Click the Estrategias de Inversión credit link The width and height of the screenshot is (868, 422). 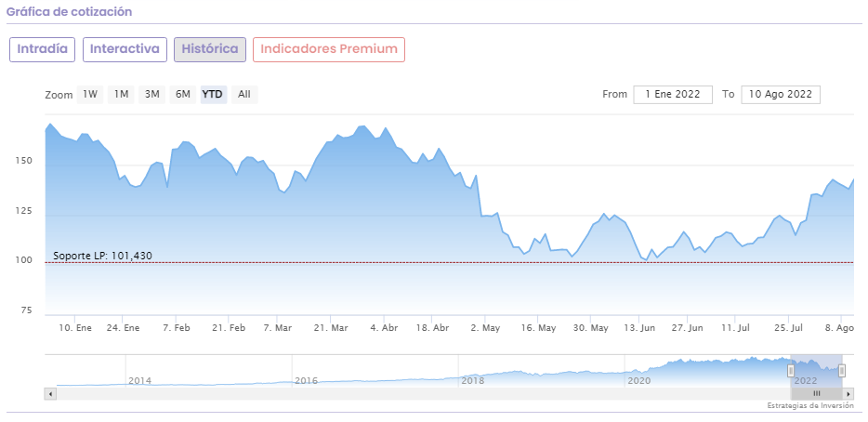point(810,406)
